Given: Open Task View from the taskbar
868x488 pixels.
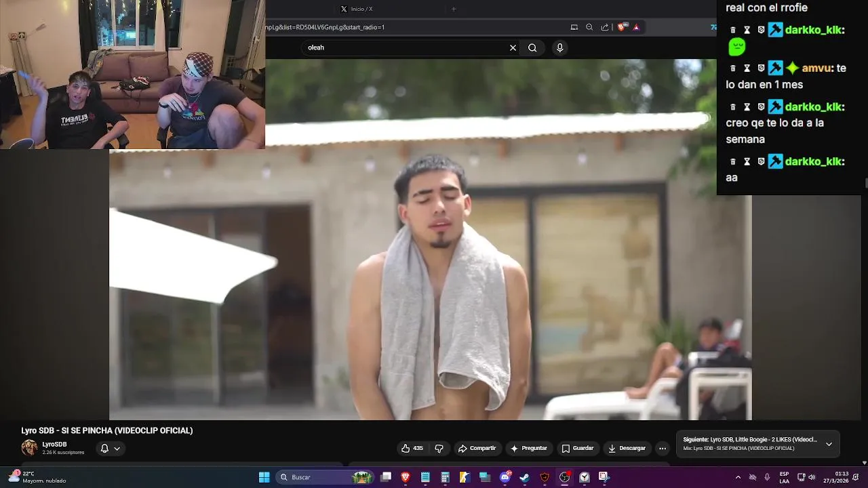Looking at the screenshot, I should (x=386, y=477).
